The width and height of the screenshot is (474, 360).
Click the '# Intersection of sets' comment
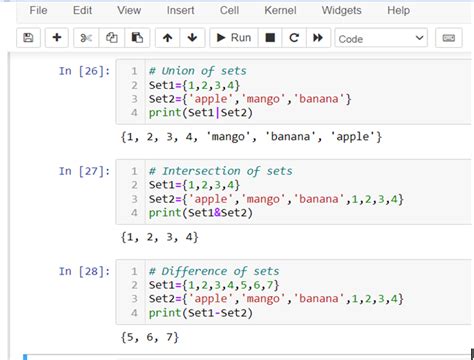click(x=221, y=171)
